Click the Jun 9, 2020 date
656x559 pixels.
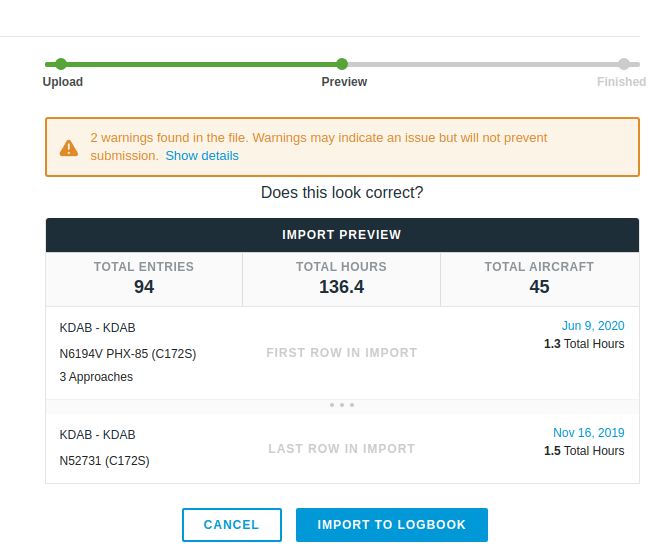pyautogui.click(x=592, y=326)
